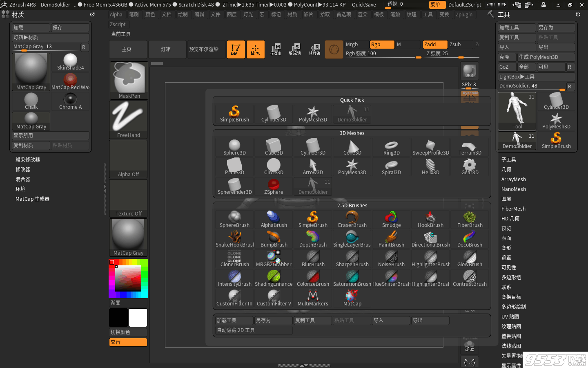Toggle Draw mode button
This screenshot has width=588, height=368.
255,49
